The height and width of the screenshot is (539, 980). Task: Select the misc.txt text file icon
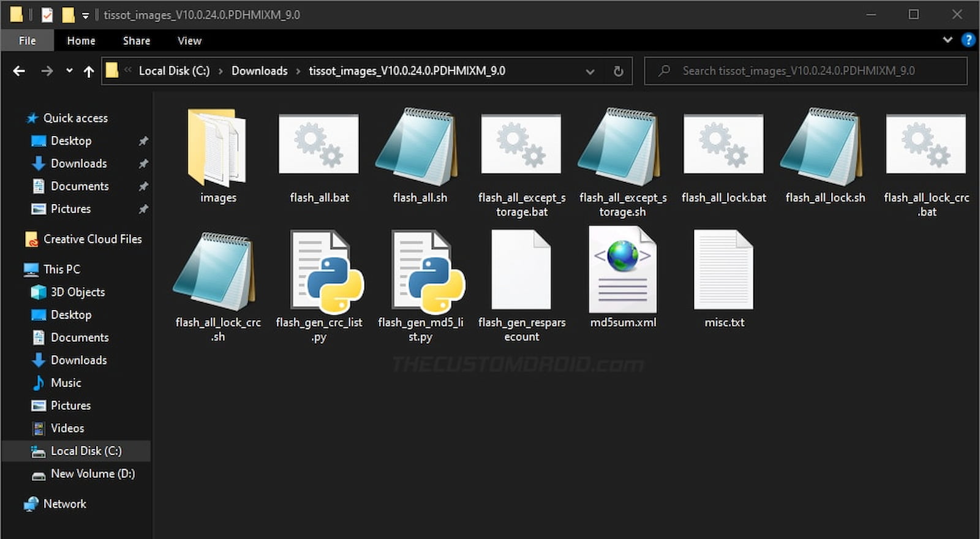click(723, 270)
